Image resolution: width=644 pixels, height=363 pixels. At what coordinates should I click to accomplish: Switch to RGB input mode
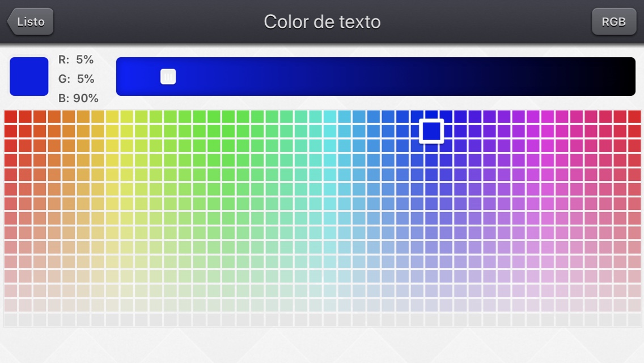click(x=613, y=22)
